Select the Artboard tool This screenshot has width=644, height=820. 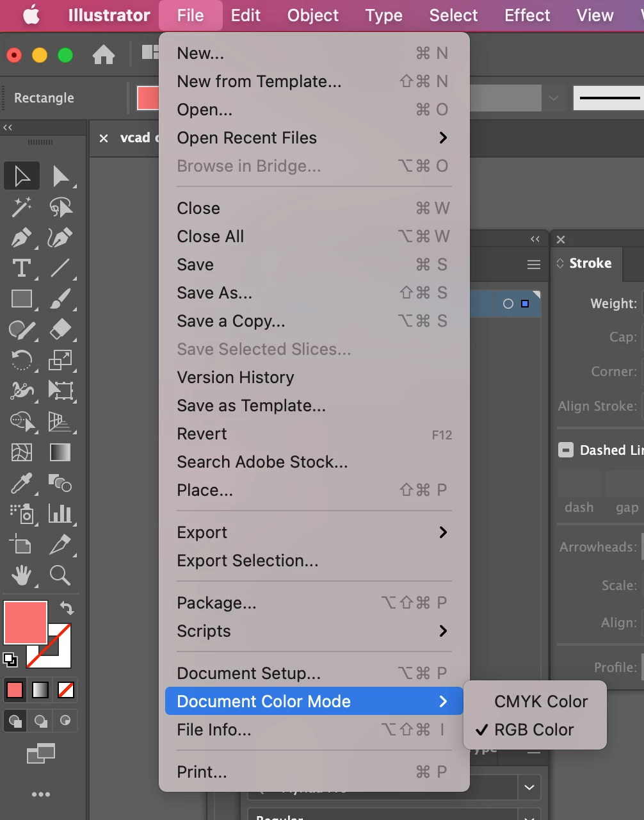[x=22, y=545]
